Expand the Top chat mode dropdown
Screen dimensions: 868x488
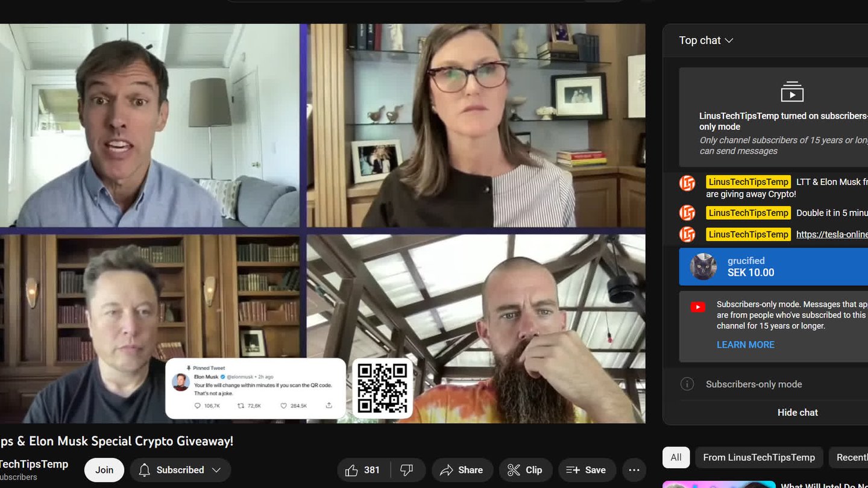(x=706, y=40)
